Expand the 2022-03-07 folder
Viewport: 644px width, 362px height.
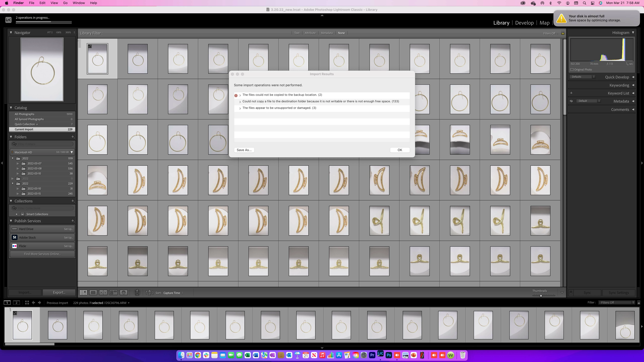coord(18,163)
